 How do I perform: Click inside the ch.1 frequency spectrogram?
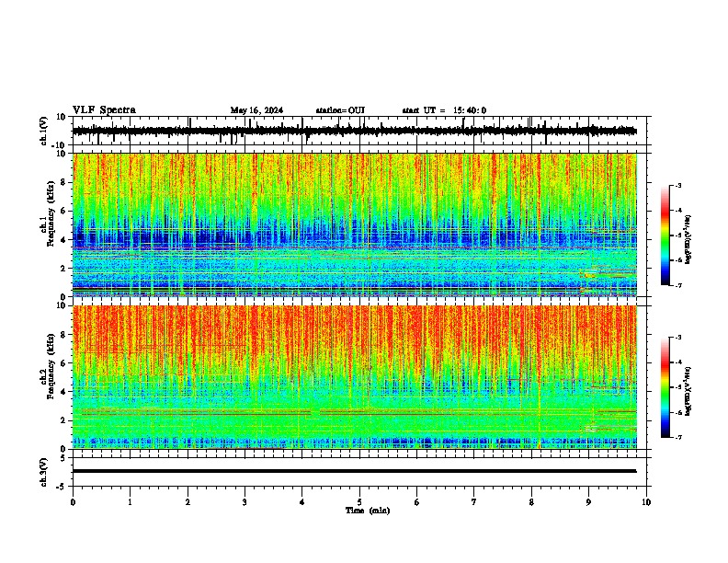[x=355, y=224]
